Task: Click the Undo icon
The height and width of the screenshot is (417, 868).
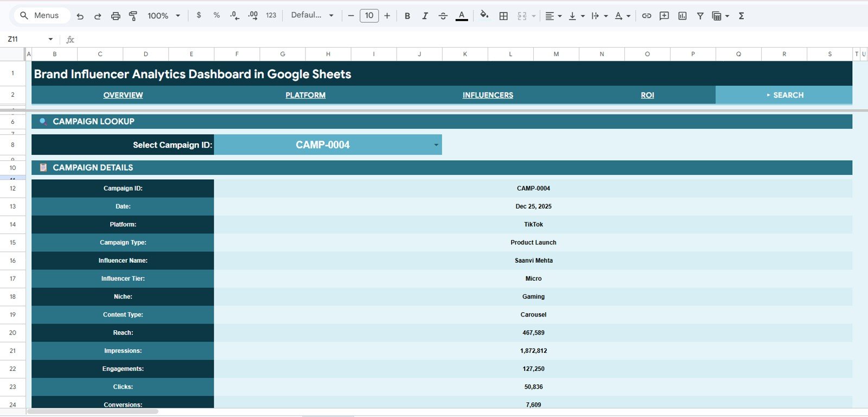Action: pos(80,16)
